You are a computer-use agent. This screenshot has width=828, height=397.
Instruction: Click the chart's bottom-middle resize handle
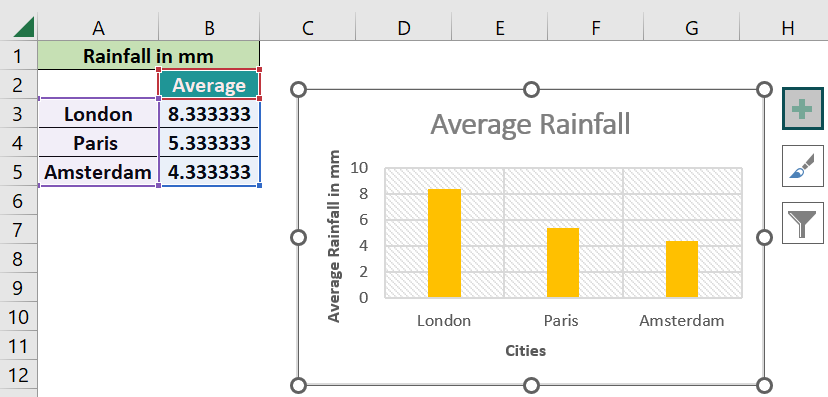[x=532, y=384]
